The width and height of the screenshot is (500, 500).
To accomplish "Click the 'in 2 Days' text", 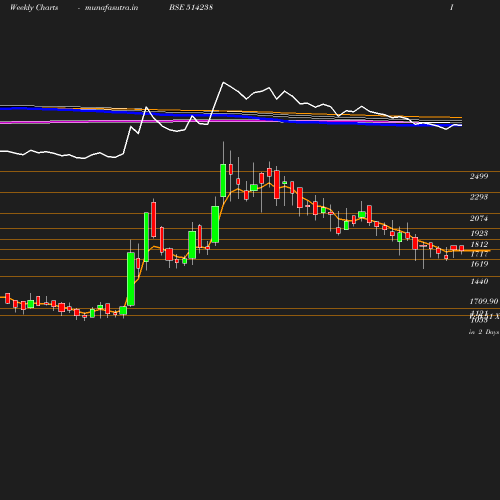I will tap(484, 332).
